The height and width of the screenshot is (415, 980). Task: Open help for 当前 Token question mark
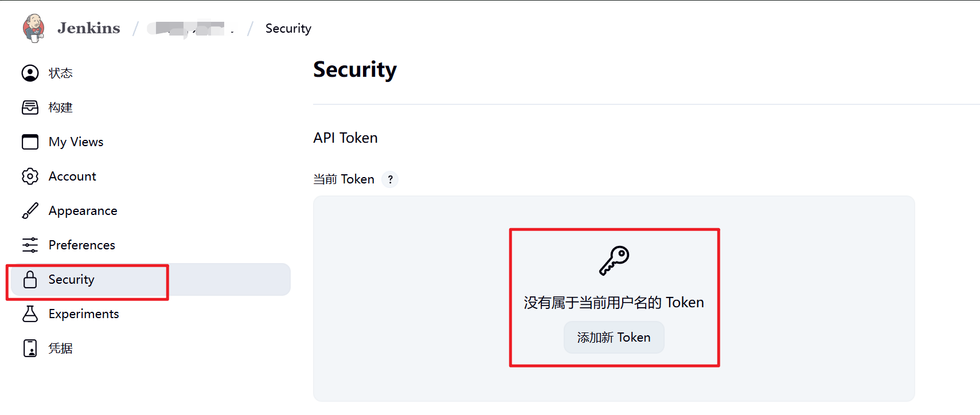pyautogui.click(x=390, y=179)
